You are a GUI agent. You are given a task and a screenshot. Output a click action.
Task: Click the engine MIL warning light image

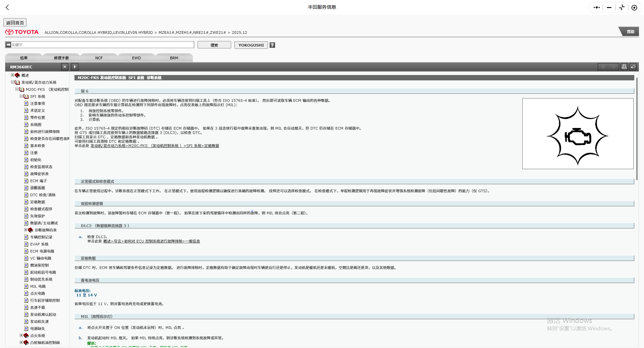[578, 134]
